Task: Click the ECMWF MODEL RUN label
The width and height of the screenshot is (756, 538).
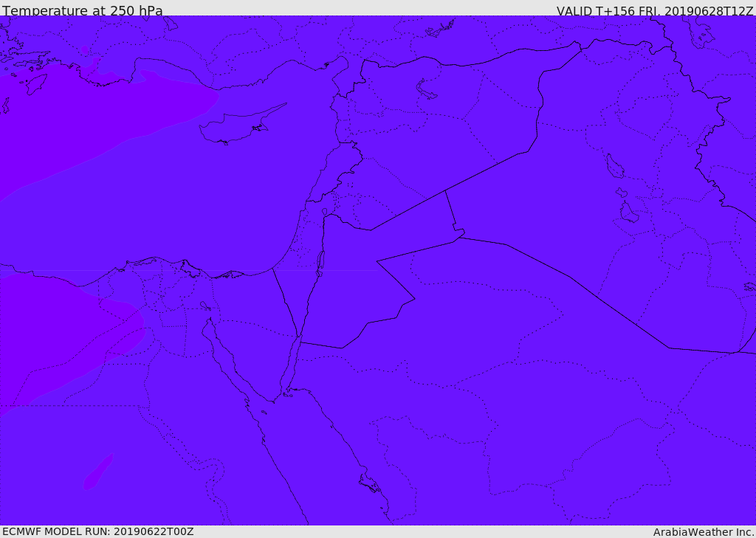Action: (x=98, y=532)
